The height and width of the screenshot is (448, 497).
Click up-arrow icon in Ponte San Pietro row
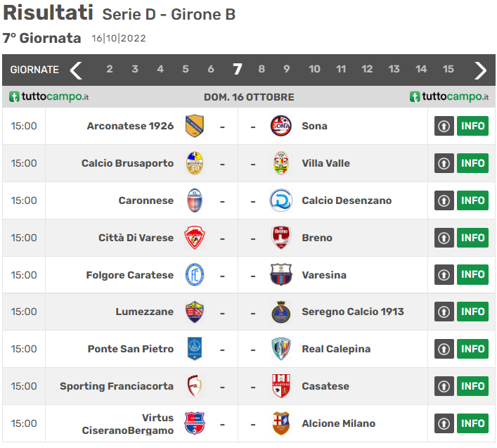point(444,350)
